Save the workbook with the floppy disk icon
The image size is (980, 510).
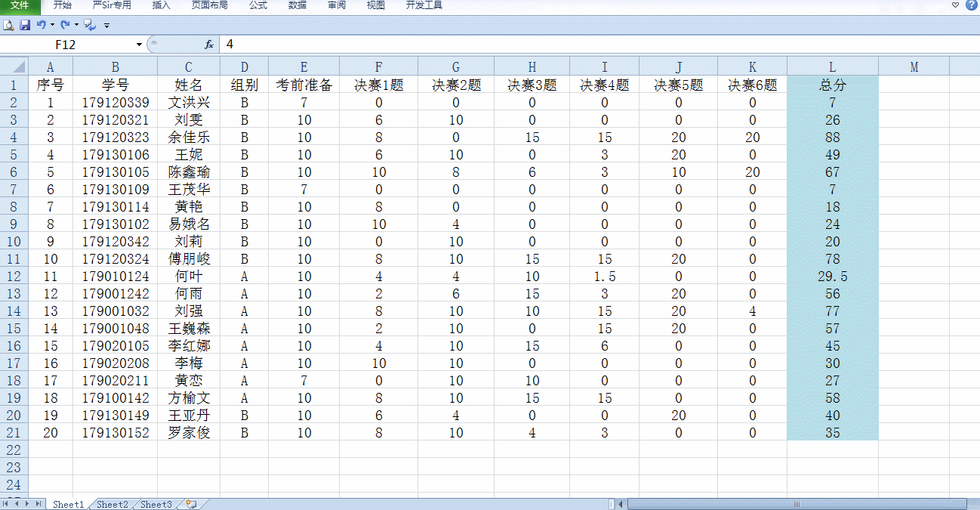coord(25,26)
